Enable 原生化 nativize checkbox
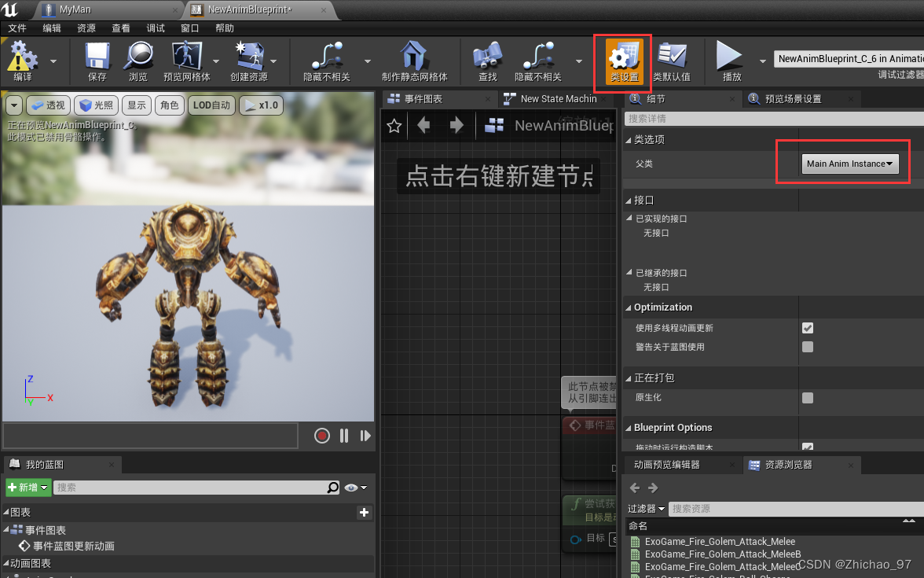 pos(808,398)
